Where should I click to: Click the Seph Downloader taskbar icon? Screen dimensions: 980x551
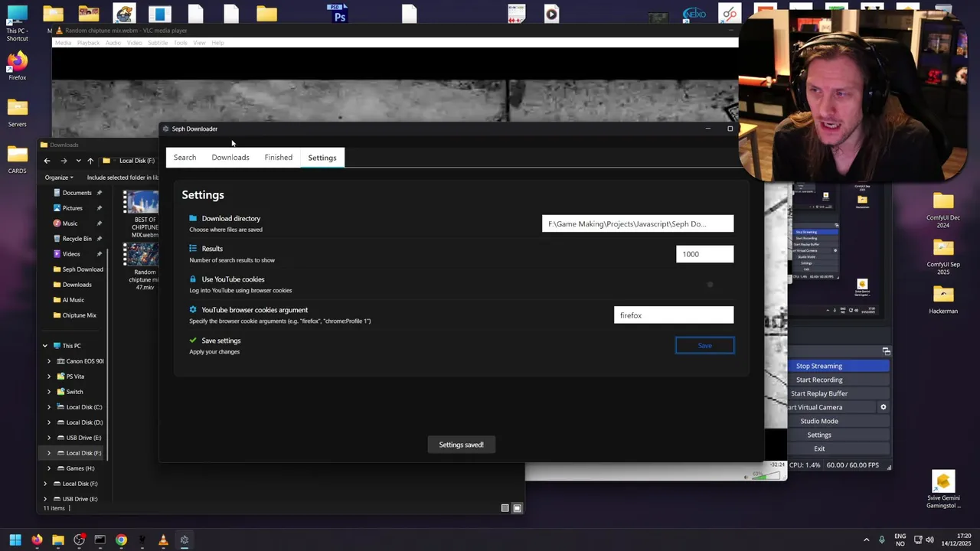(185, 540)
